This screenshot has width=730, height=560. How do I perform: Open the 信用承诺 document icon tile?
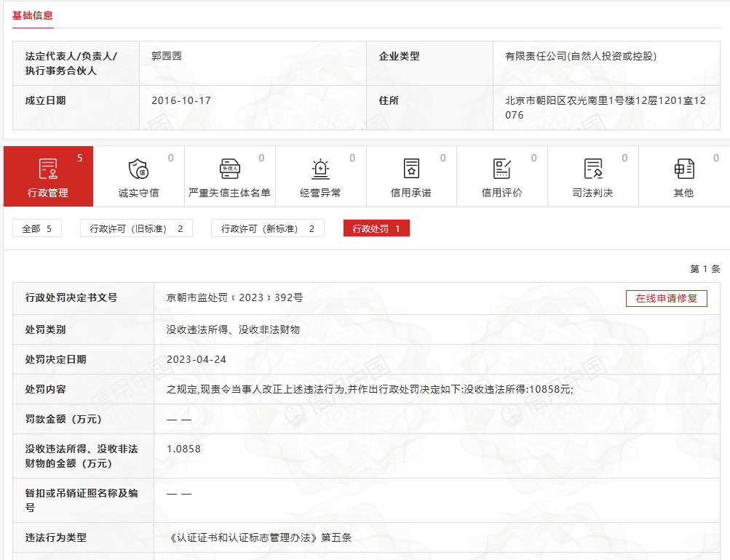(x=411, y=176)
